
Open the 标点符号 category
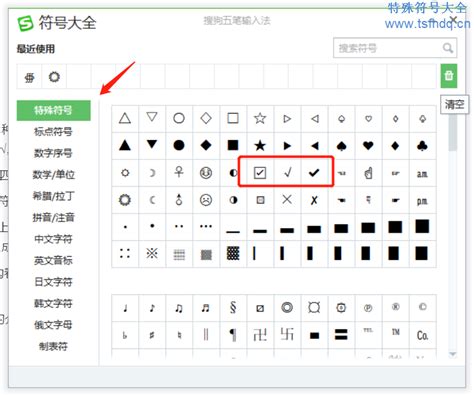pos(53,132)
